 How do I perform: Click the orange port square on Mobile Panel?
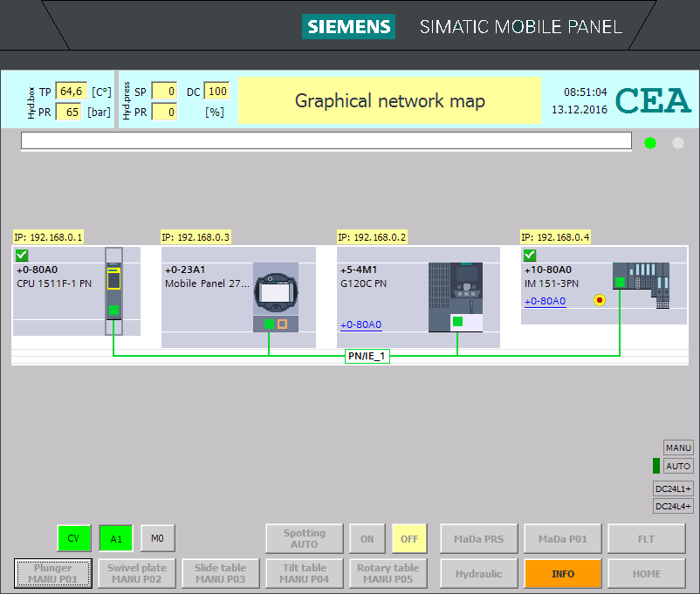pos(282,324)
